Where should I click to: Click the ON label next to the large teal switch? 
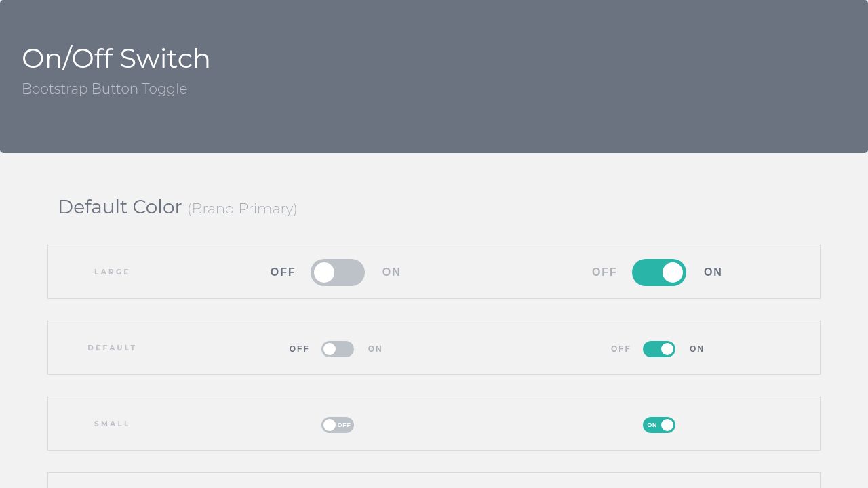pyautogui.click(x=713, y=272)
